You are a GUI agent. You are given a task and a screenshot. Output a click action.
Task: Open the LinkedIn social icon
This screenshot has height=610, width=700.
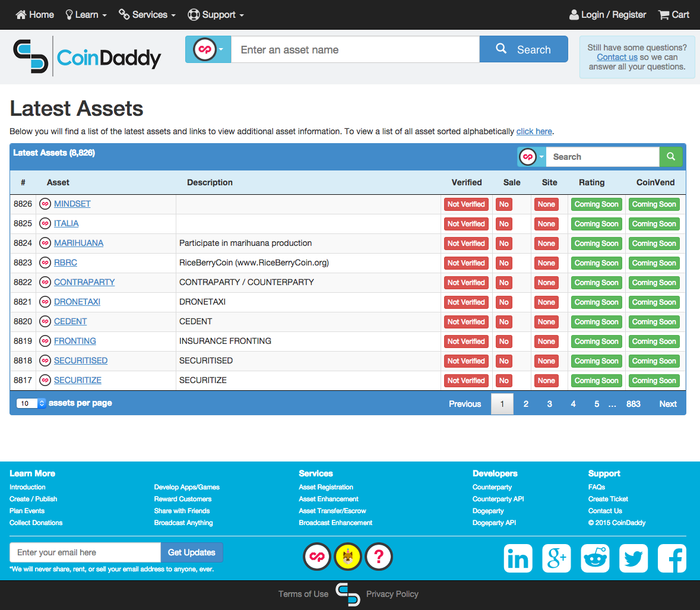point(518,558)
